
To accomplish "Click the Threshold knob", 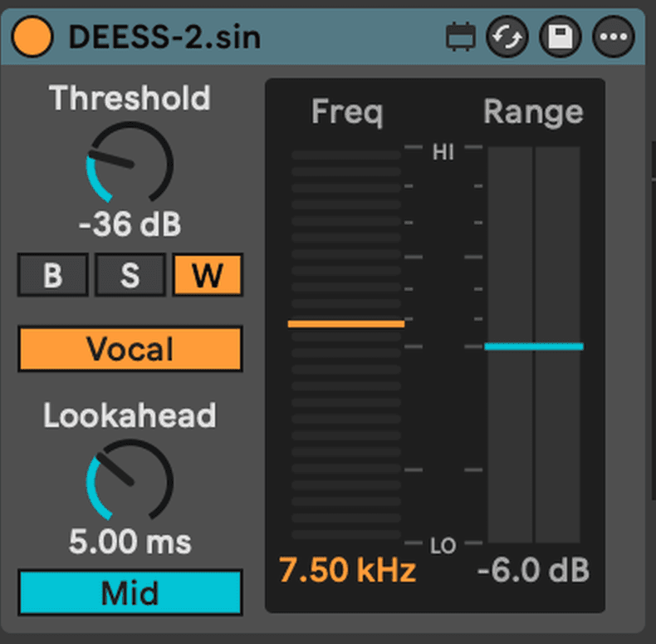I will click(130, 164).
